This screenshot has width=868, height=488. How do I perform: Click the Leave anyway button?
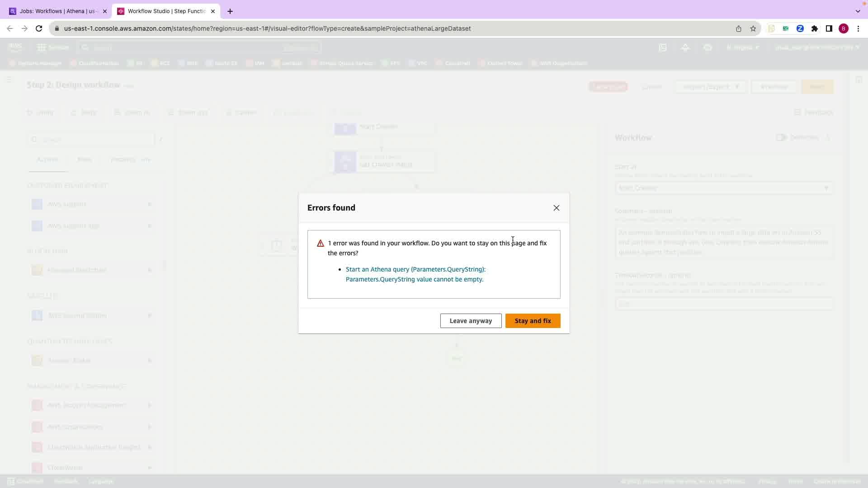[x=471, y=321]
